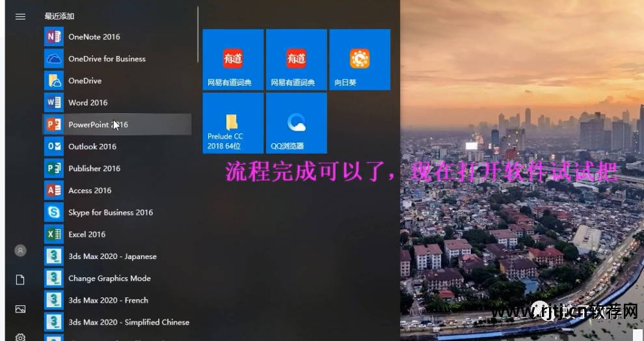Open the Pictures sidebar icon
This screenshot has width=644, height=341.
pyautogui.click(x=20, y=309)
